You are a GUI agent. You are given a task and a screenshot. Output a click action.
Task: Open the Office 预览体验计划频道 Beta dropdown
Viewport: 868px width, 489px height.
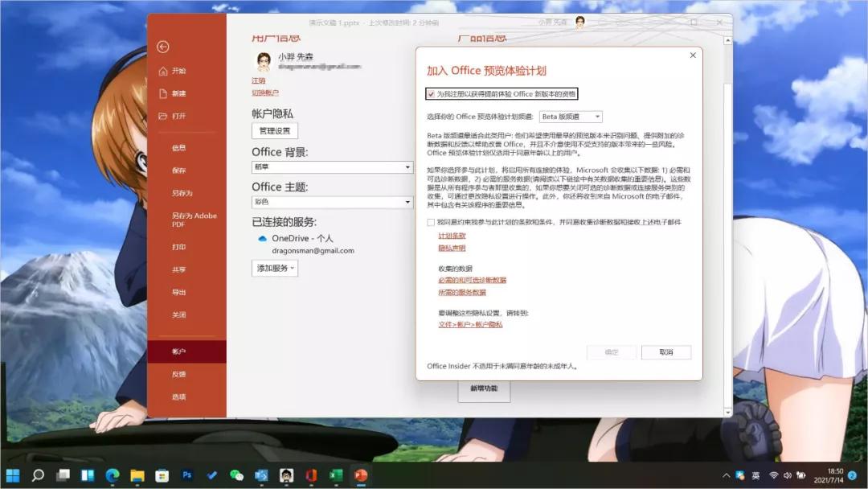coord(596,116)
